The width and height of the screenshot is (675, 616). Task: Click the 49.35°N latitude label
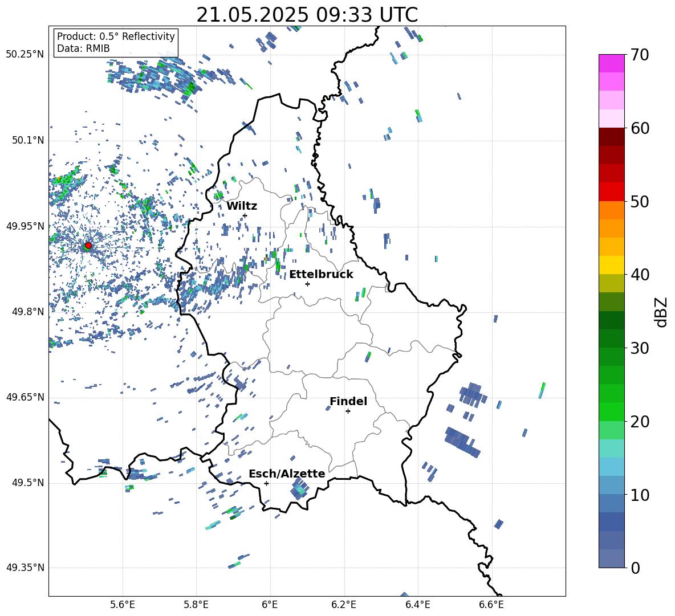25,568
